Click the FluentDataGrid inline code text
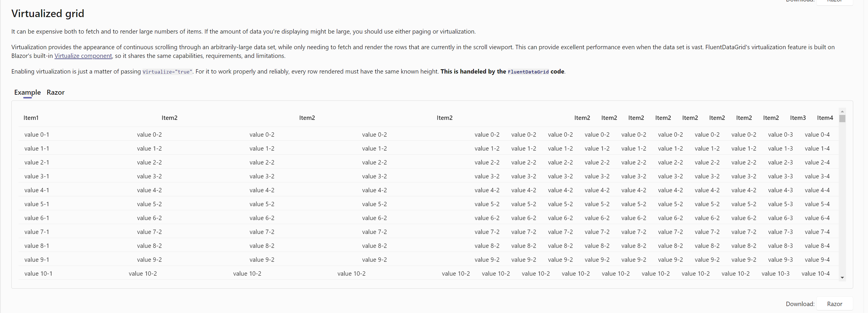The height and width of the screenshot is (313, 868). [528, 71]
